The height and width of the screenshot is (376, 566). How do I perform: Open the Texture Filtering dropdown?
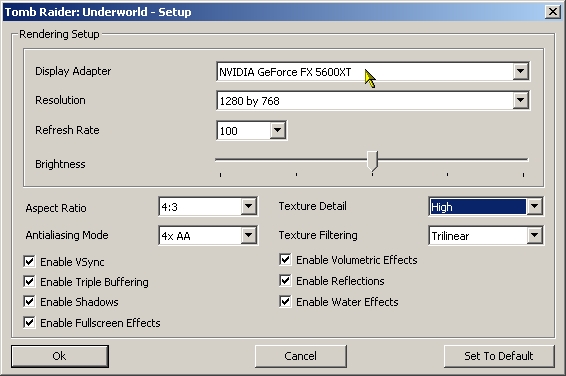[534, 236]
